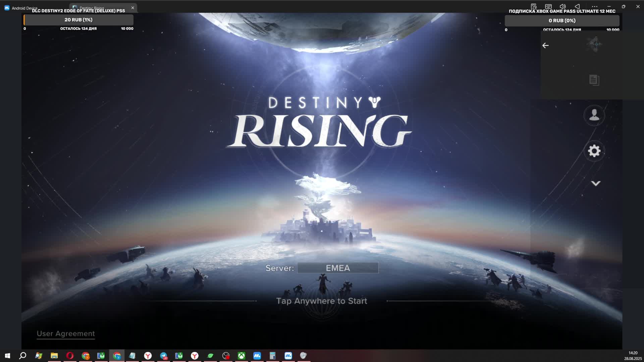The width and height of the screenshot is (644, 362).
Task: Open the more options (...) menu in toolbar
Action: coord(595,6)
